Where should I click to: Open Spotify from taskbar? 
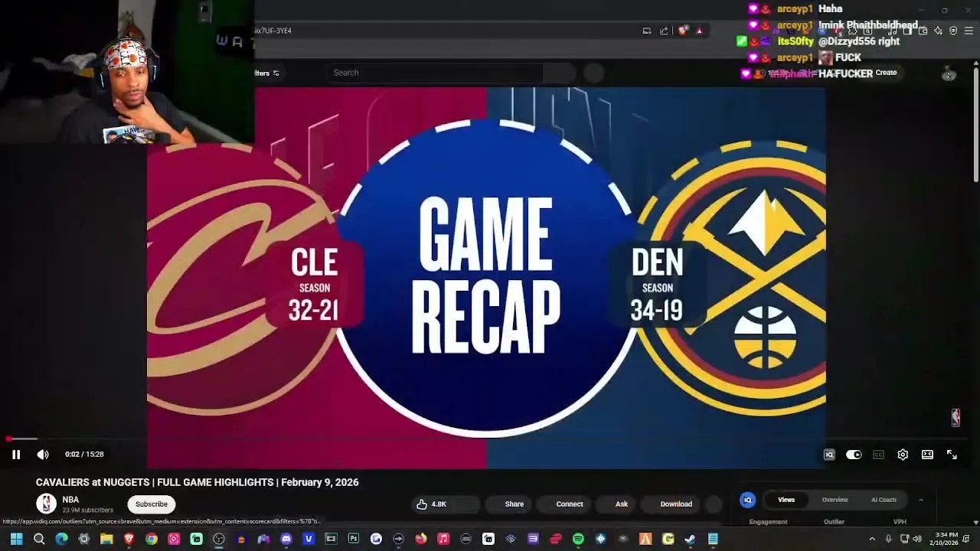[x=578, y=539]
